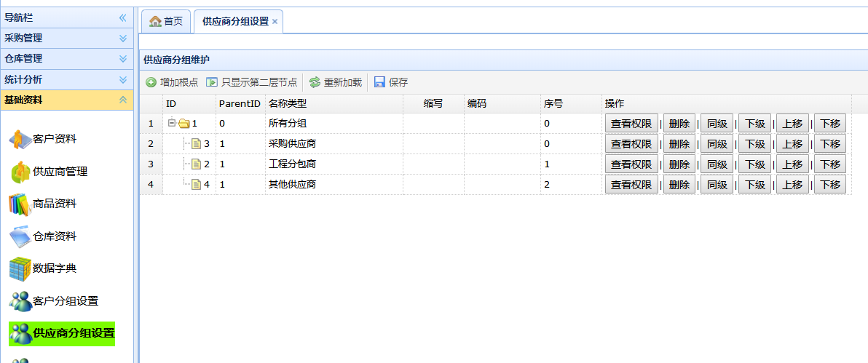The width and height of the screenshot is (868, 363).
Task: Select the 数据字典 cube icon
Action: [20, 268]
